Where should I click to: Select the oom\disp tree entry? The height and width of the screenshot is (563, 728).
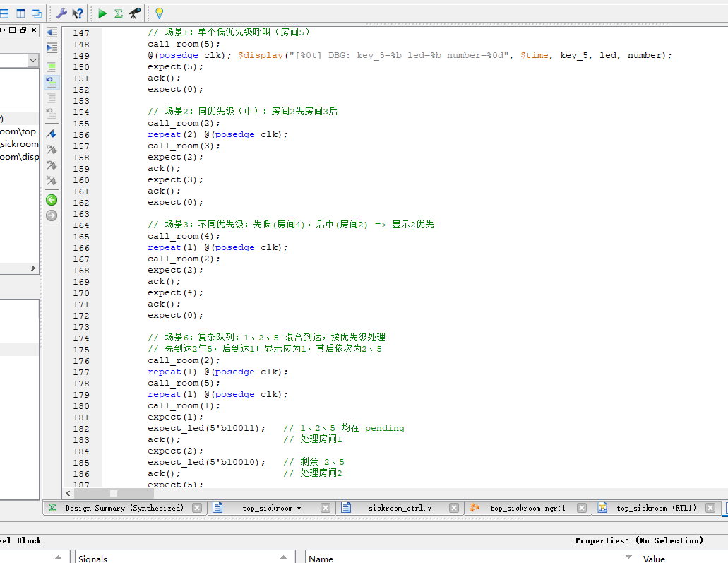[19, 157]
